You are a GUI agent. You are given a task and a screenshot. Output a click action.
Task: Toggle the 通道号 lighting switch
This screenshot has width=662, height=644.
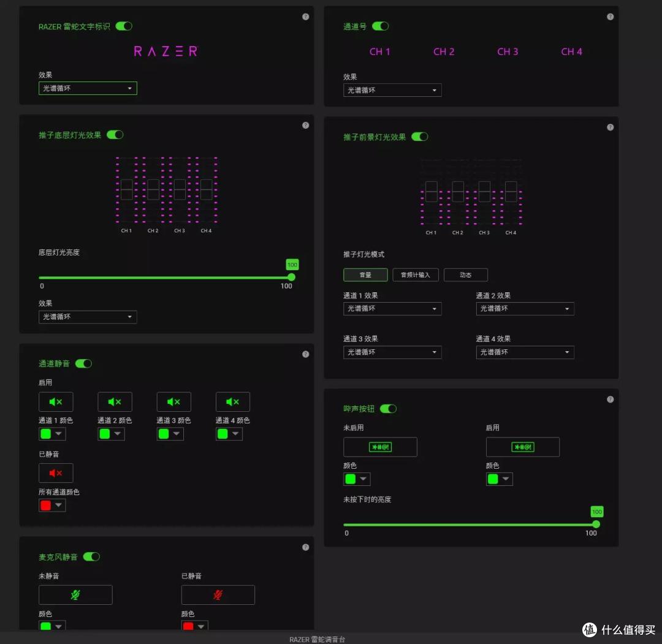click(x=381, y=26)
